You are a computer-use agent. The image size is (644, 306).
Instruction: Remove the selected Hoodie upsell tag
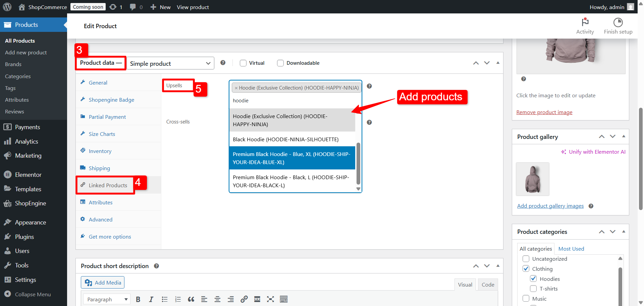[x=236, y=88]
